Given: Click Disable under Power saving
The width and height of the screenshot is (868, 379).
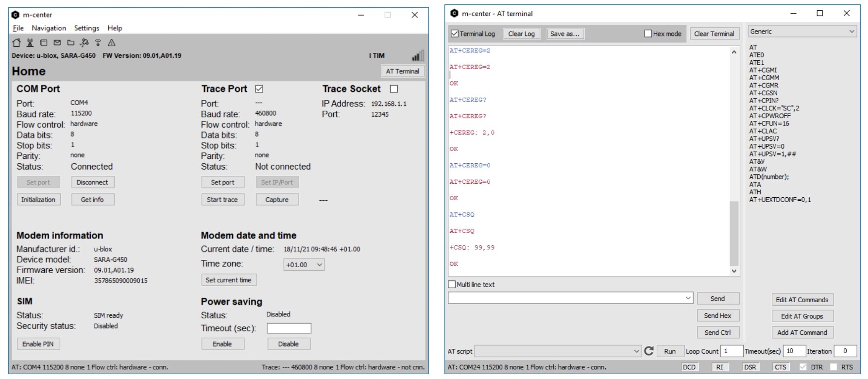Looking at the screenshot, I should [289, 344].
